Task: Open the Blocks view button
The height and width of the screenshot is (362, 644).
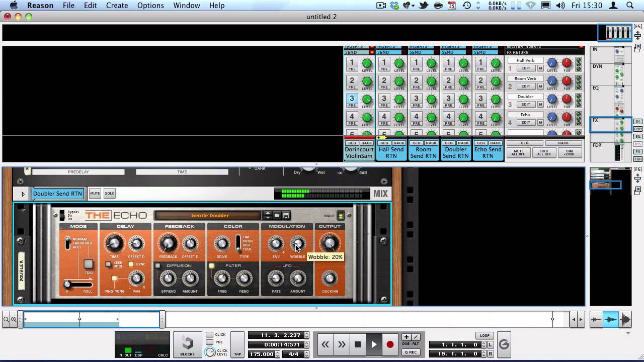Action: [188, 344]
